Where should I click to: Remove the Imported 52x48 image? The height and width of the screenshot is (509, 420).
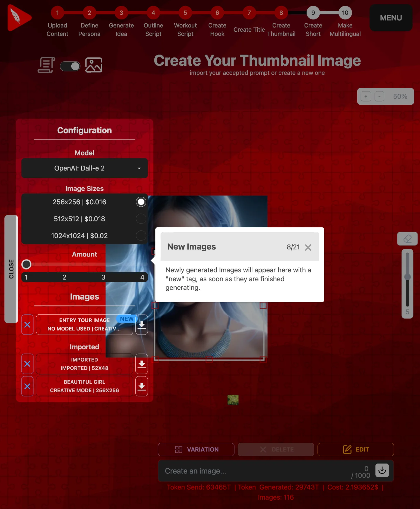tap(27, 364)
